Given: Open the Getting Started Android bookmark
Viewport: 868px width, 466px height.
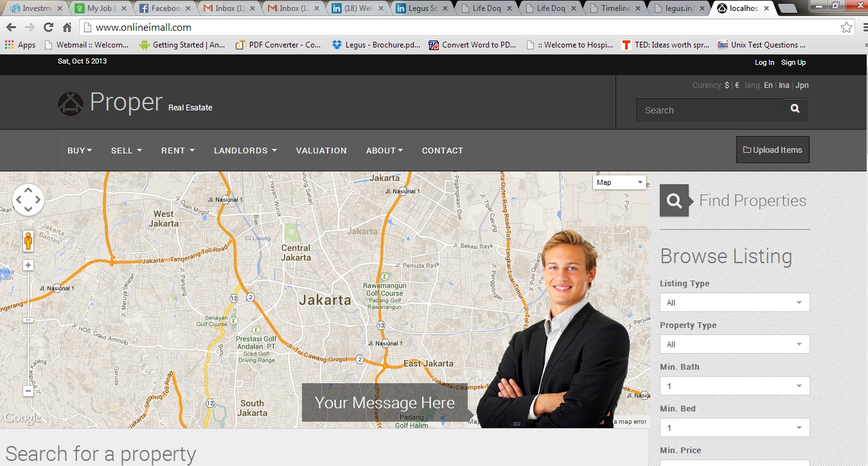Looking at the screenshot, I should tap(182, 45).
